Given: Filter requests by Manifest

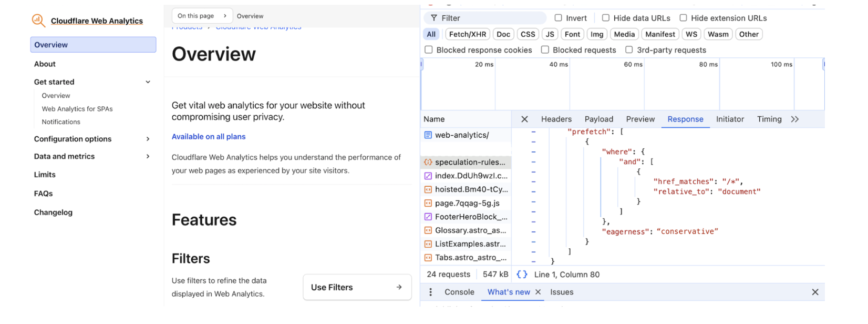Looking at the screenshot, I should pos(660,34).
